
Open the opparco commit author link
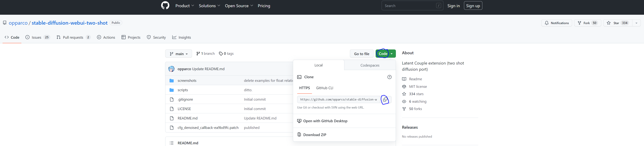184,69
